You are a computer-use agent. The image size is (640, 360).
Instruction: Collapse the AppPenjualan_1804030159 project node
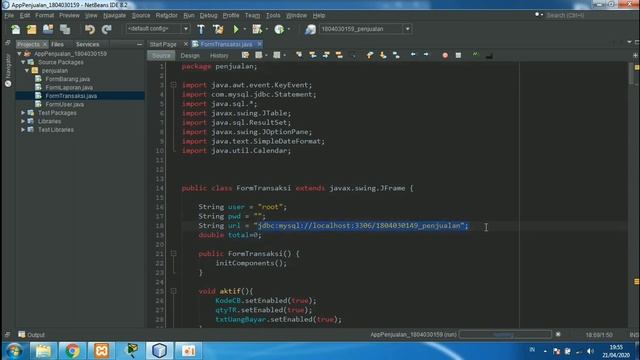(19, 54)
